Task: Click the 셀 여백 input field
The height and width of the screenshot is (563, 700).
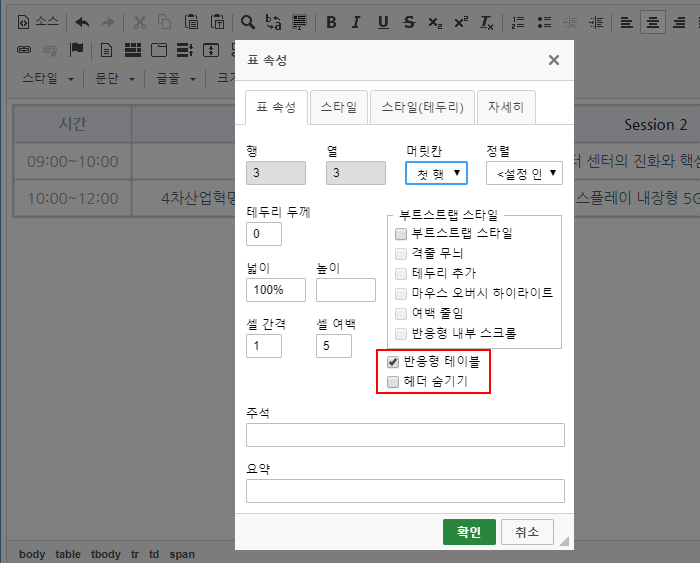Action: click(334, 346)
